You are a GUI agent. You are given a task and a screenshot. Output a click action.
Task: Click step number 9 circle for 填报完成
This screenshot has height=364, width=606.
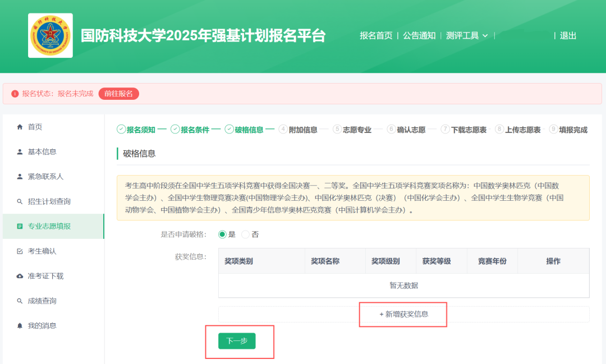click(553, 130)
